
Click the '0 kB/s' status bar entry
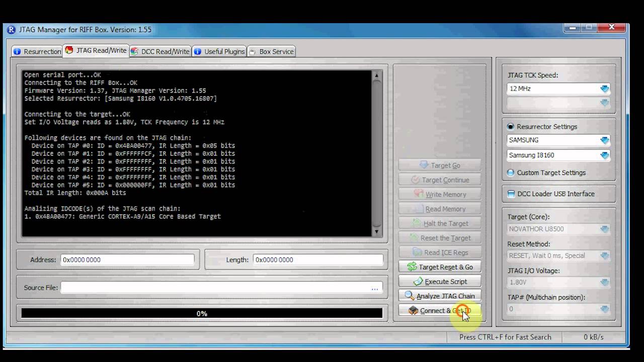594,337
